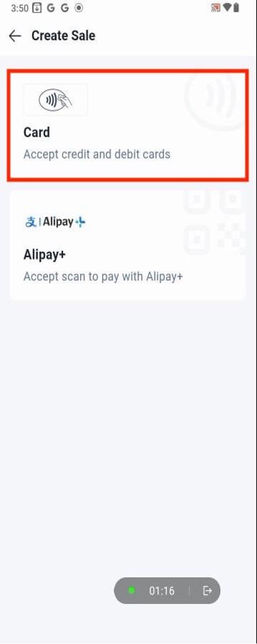Tap 'Accept credit and debit cards' description

(x=97, y=154)
